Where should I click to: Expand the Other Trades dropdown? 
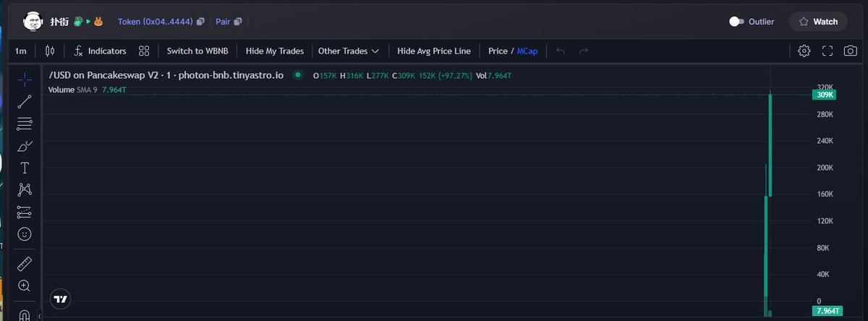coord(349,51)
